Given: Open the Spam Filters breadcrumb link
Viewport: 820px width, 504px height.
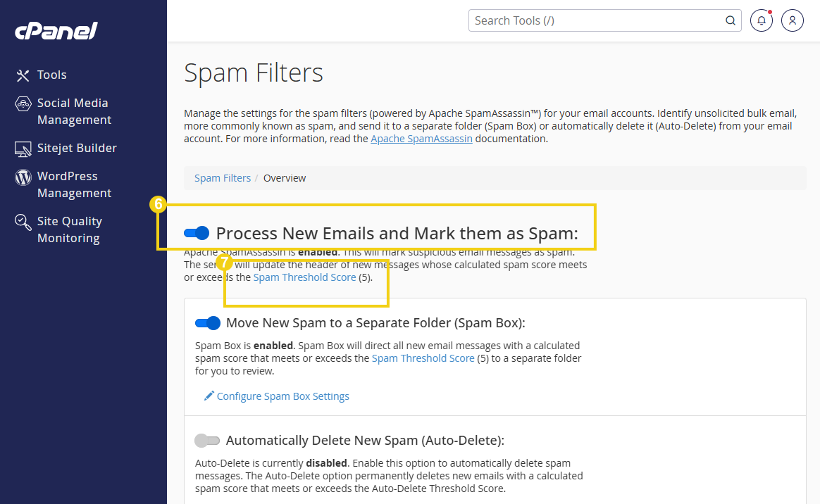Looking at the screenshot, I should (x=223, y=177).
